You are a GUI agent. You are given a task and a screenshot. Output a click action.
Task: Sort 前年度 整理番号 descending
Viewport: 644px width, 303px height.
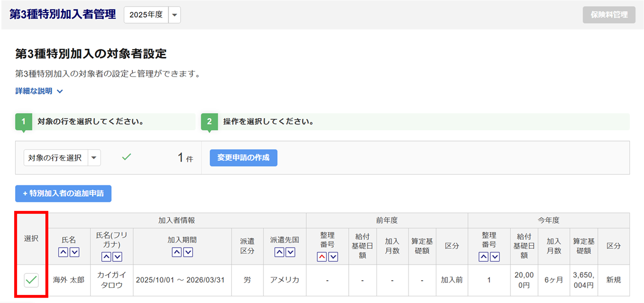pos(333,257)
